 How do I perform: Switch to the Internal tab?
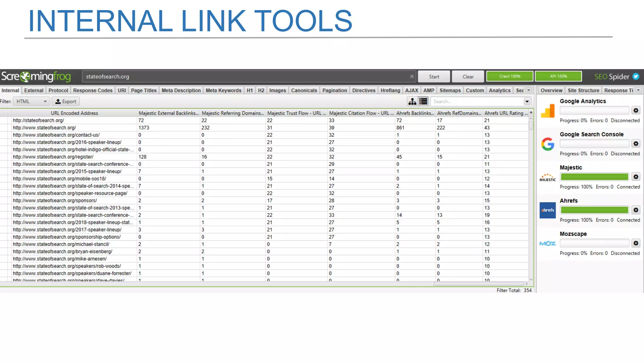(x=10, y=90)
